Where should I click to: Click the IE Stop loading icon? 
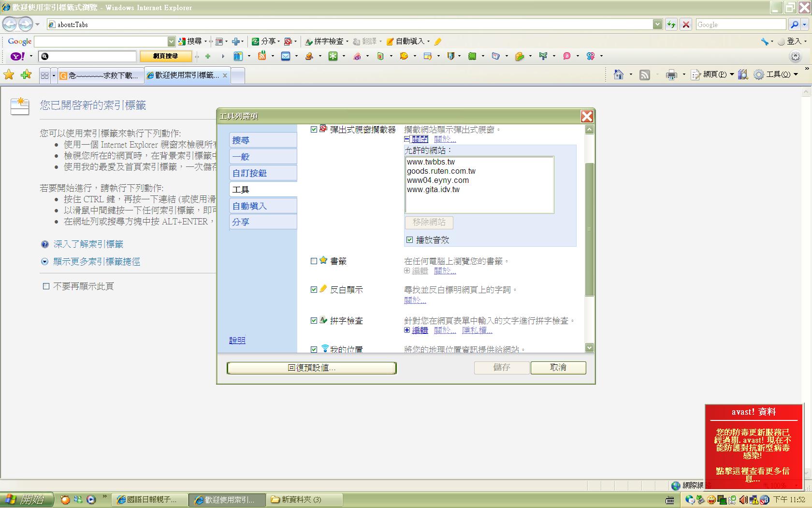[x=686, y=24]
